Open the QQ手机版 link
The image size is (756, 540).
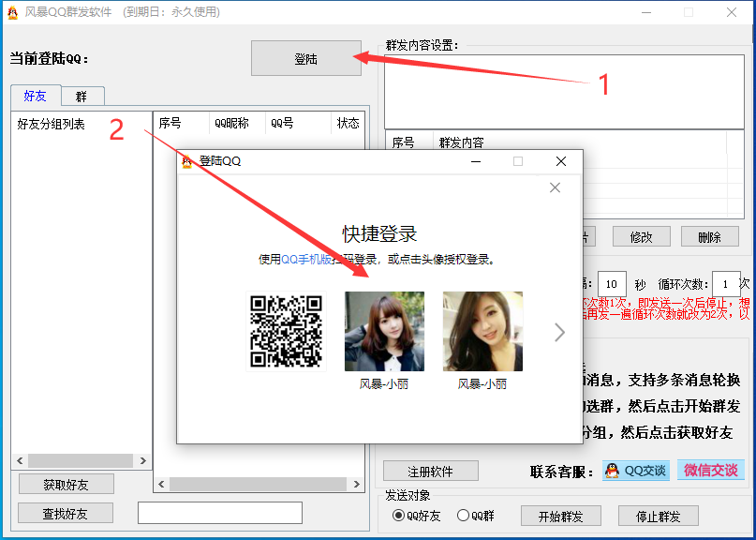[306, 260]
